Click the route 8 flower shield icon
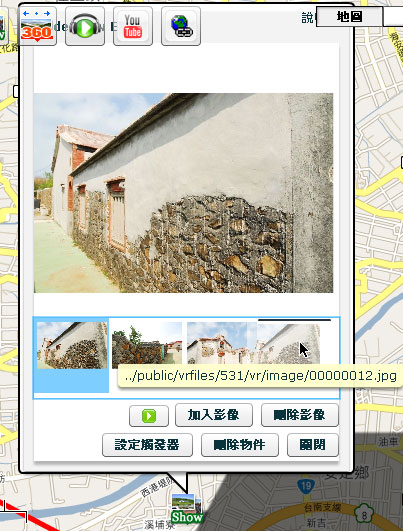Viewport: 403px width, 531px height. click(x=364, y=513)
